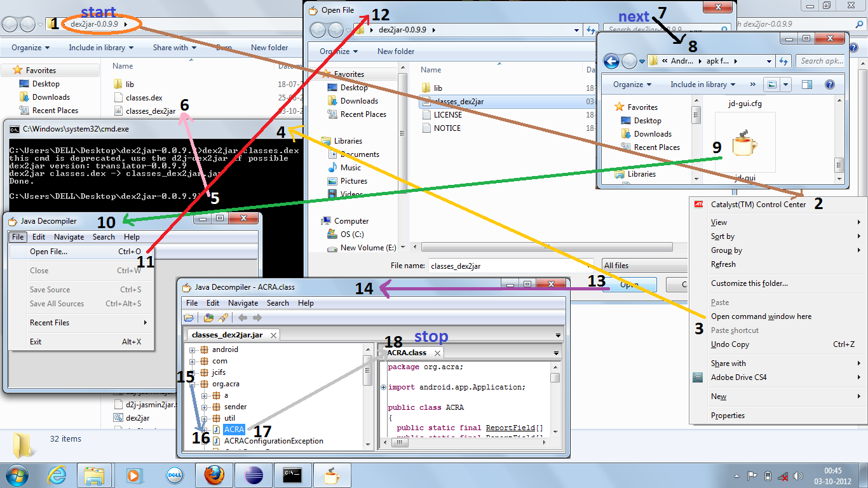
Task: Click the File name input field
Action: click(512, 266)
